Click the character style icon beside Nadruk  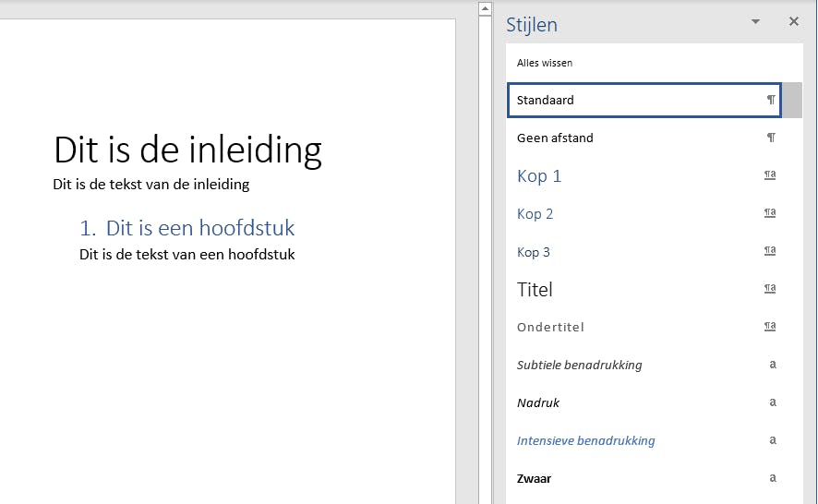tap(773, 402)
